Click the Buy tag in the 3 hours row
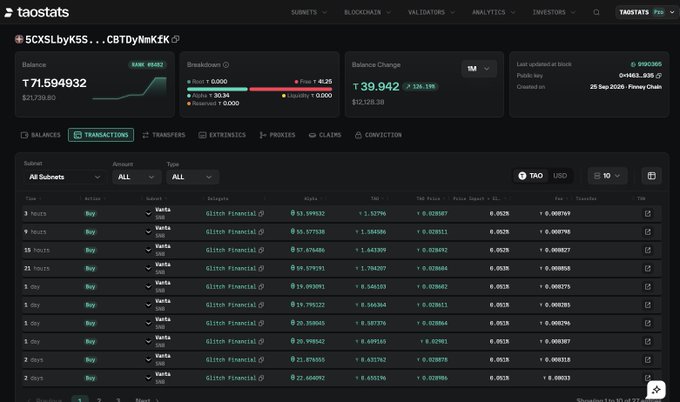 pos(90,213)
